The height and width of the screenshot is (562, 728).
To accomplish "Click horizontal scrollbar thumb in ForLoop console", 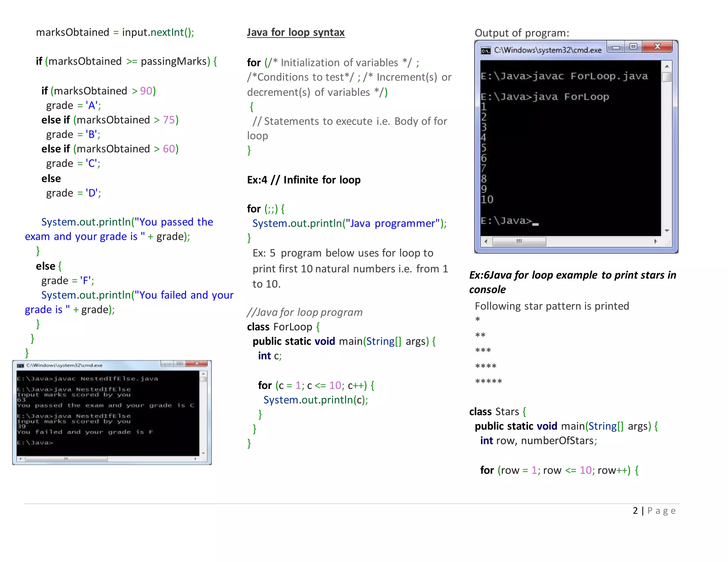I will (519, 242).
